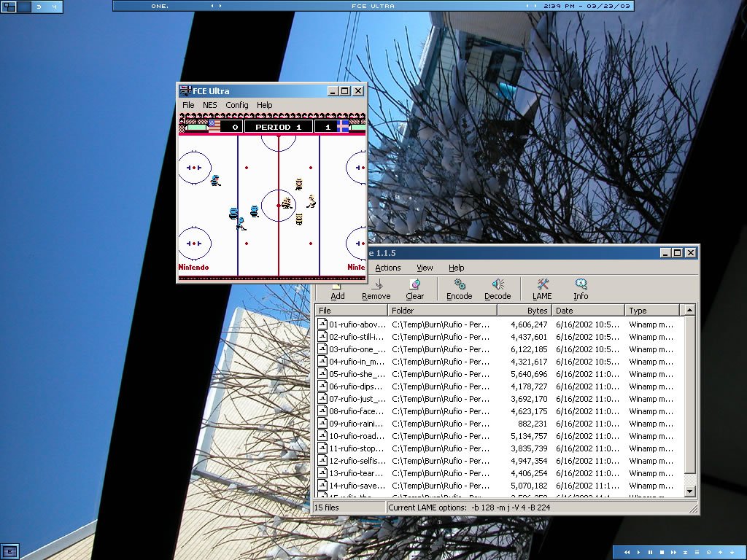Select the 03-rufio-one_ file row
Image resolution: width=747 pixels, height=560 pixels.
click(x=499, y=349)
